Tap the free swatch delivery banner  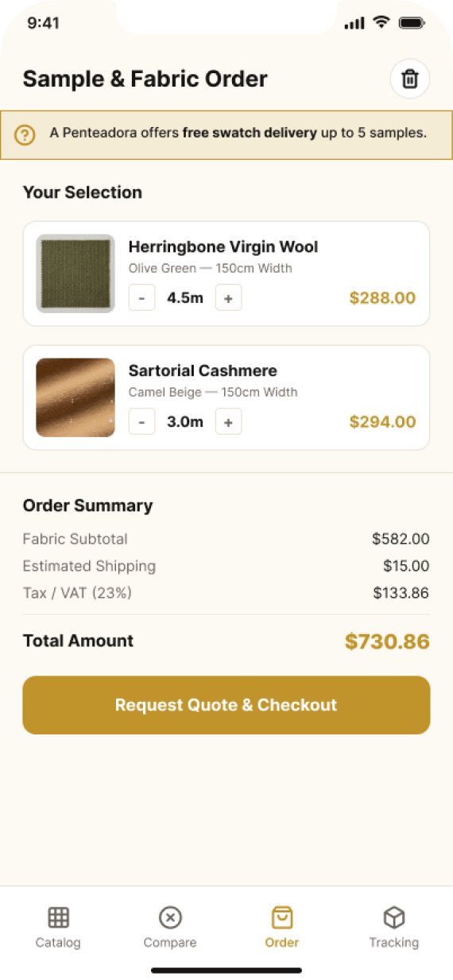coord(226,135)
